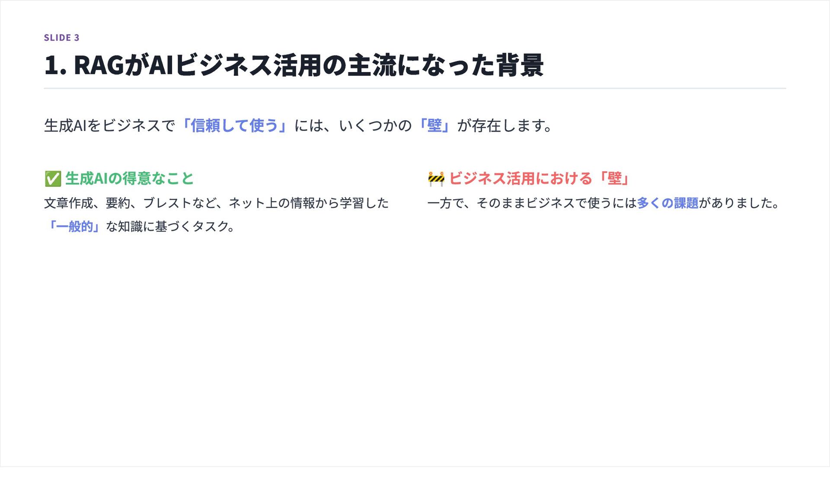
Task: Click the blue text 多くの課題
Action: point(667,203)
